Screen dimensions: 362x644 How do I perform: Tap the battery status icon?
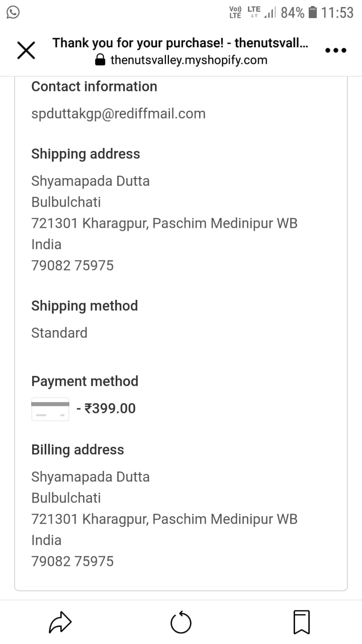(x=313, y=13)
